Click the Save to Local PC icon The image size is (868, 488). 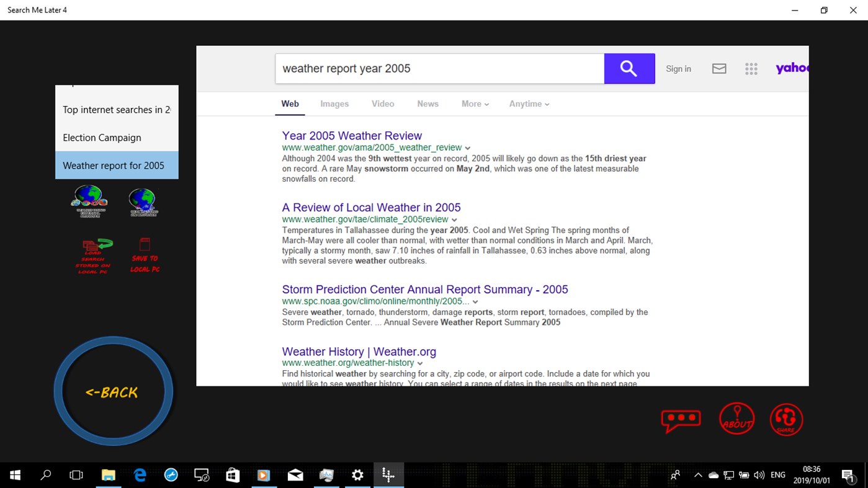(x=144, y=255)
